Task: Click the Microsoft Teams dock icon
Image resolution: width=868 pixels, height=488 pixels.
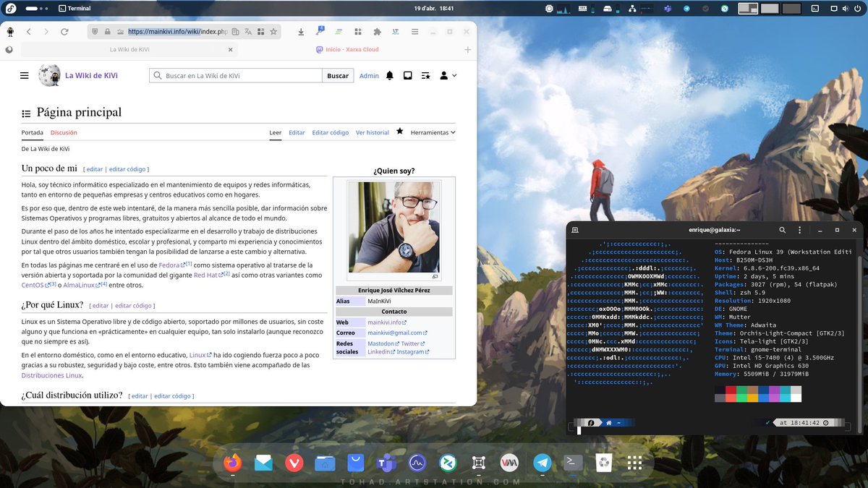Action: tap(386, 462)
